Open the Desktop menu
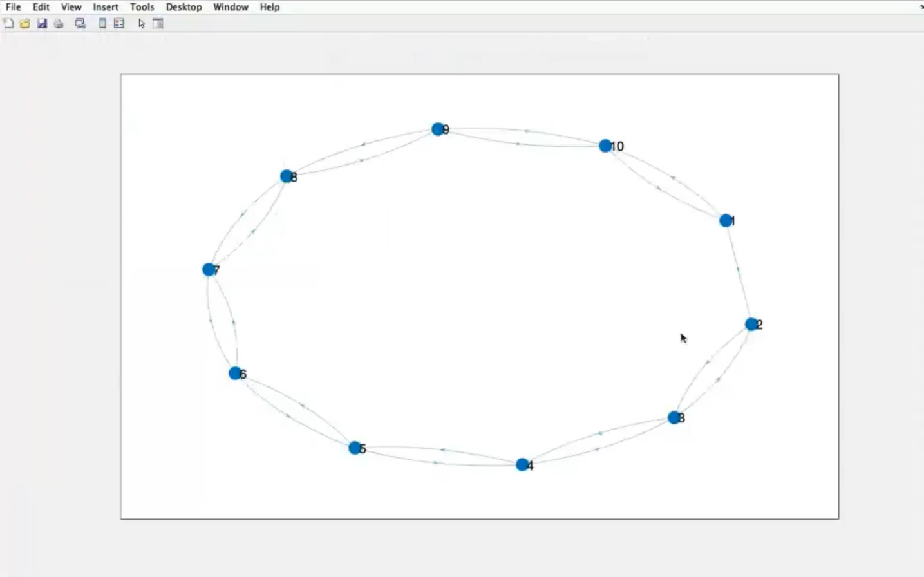The image size is (924, 577). 184,7
